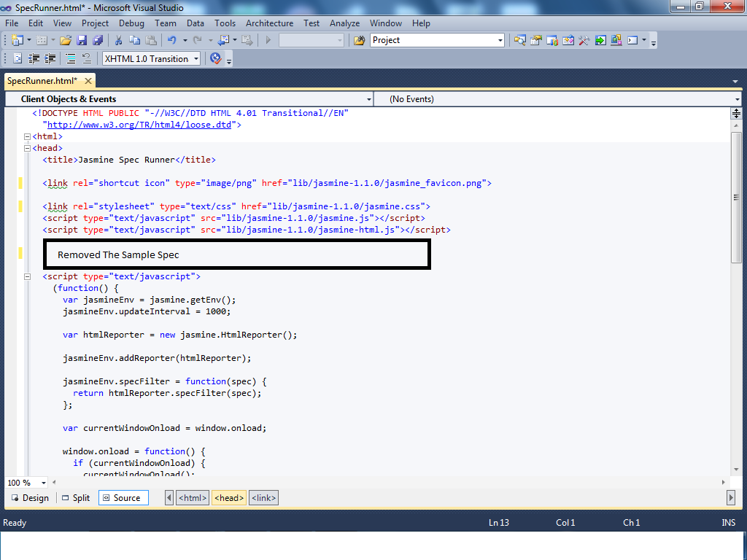Click the head breadcrumb button
747x560 pixels.
click(228, 497)
